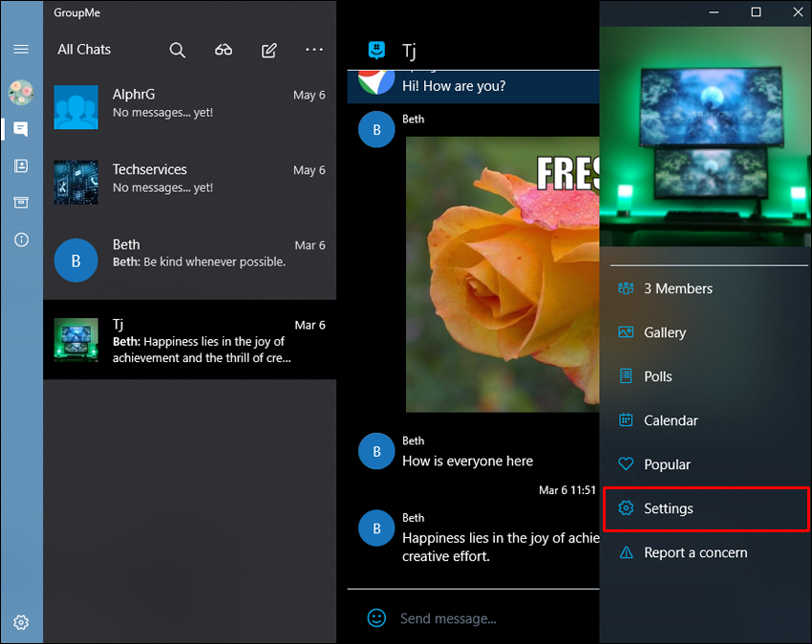Click the Popular heart icon
Viewport: 812px width, 644px height.
pos(626,463)
